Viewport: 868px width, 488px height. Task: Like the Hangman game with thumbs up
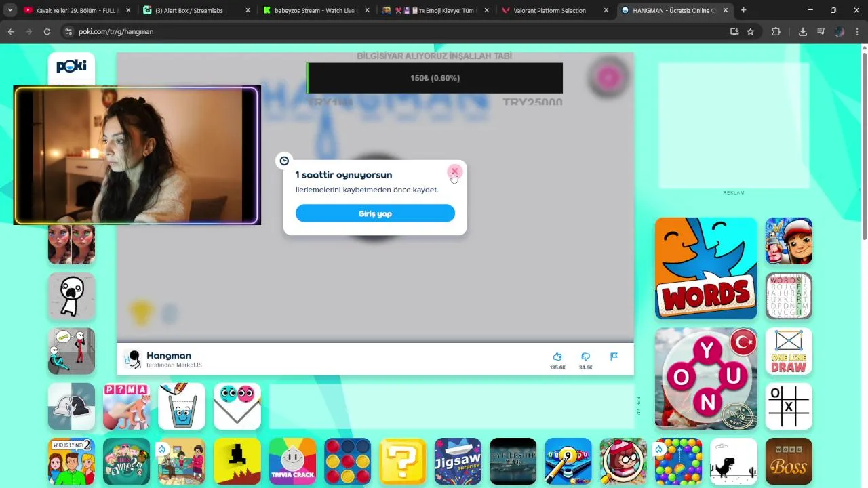pyautogui.click(x=557, y=357)
